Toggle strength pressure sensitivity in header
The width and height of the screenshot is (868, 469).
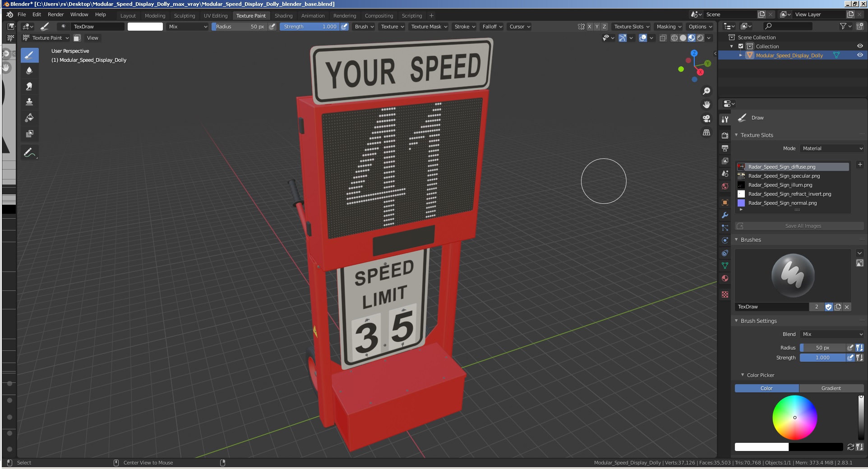click(x=344, y=27)
